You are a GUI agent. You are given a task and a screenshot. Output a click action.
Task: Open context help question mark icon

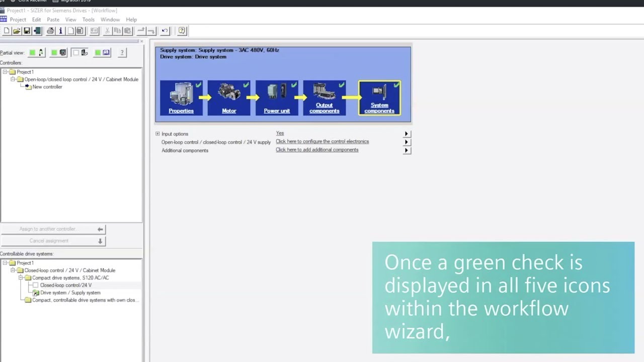pyautogui.click(x=182, y=31)
